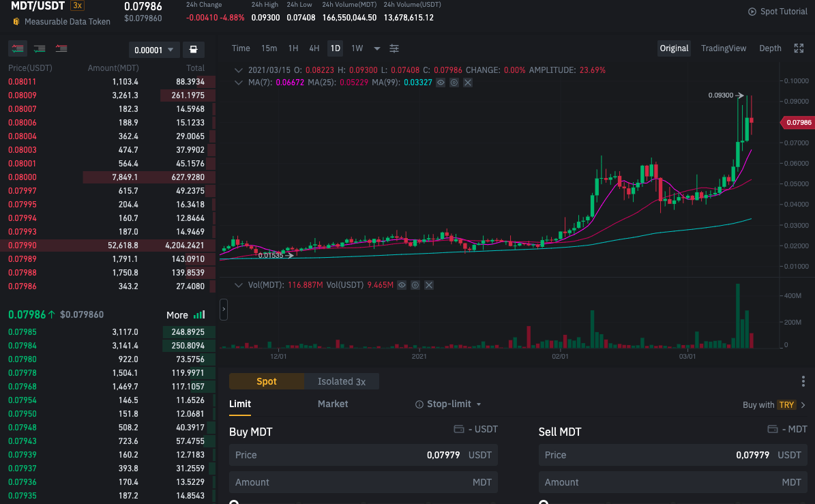Select the 4H chart interval
This screenshot has width=815, height=504.
314,48
